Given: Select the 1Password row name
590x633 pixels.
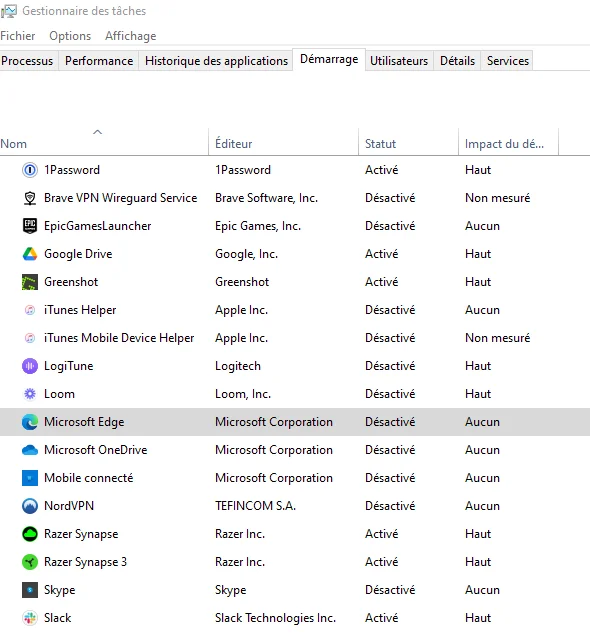Looking at the screenshot, I should [72, 170].
